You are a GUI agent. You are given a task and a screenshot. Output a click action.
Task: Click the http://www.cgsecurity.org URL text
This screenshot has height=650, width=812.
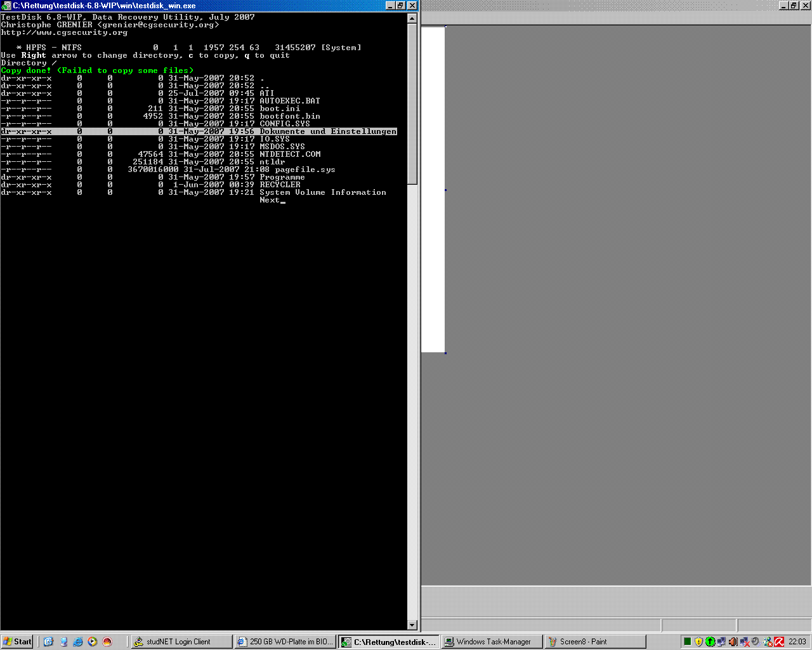tap(64, 32)
